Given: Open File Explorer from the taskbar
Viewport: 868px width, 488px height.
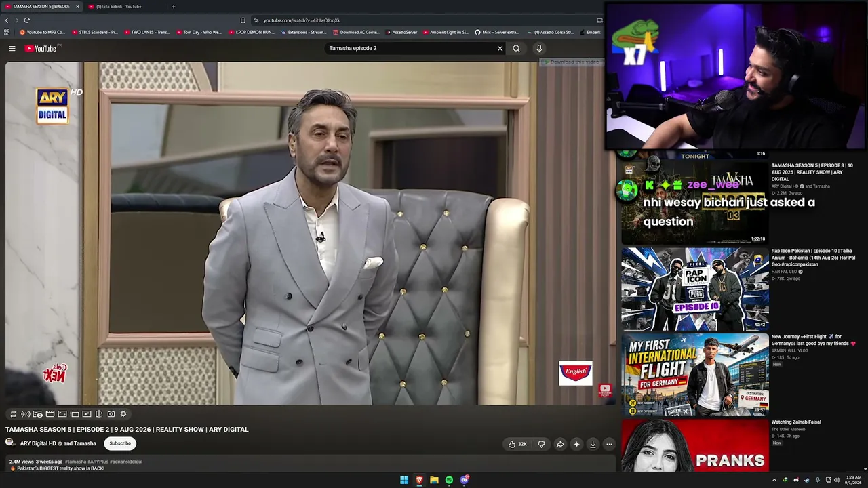Looking at the screenshot, I should point(434,480).
